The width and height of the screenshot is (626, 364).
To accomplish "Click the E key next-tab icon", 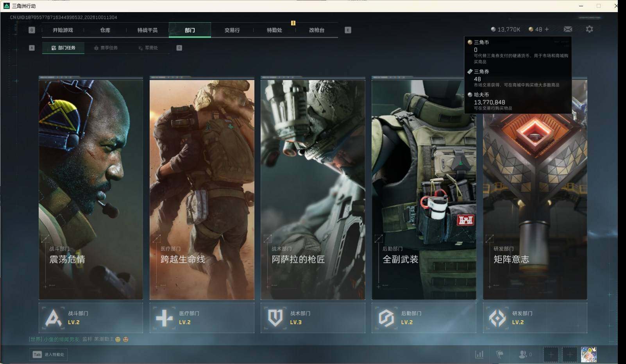I will click(348, 30).
